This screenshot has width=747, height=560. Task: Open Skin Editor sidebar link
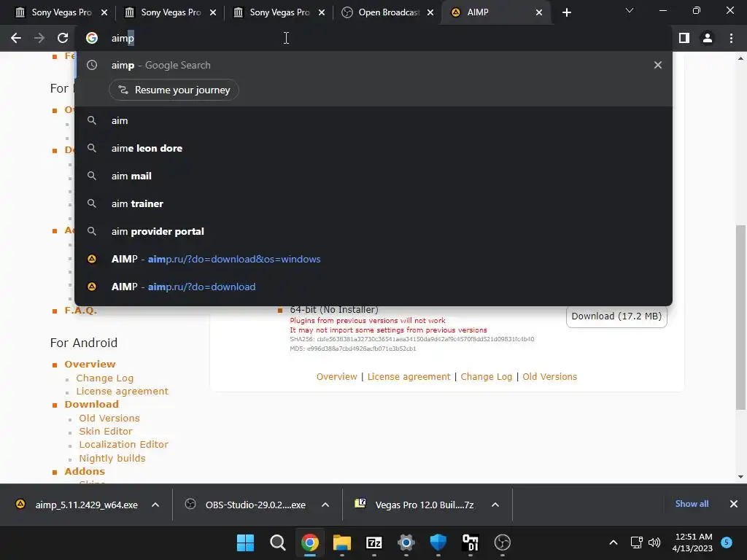click(x=106, y=431)
